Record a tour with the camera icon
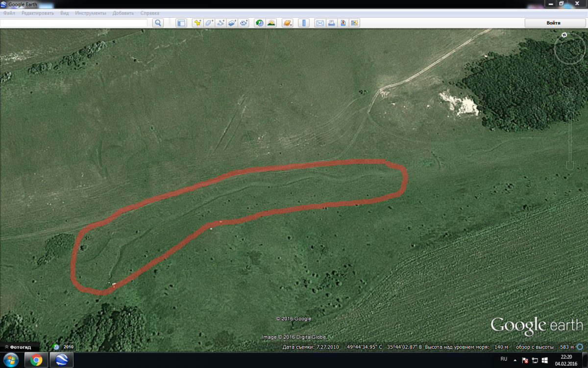The width and height of the screenshot is (588, 368). [x=244, y=23]
